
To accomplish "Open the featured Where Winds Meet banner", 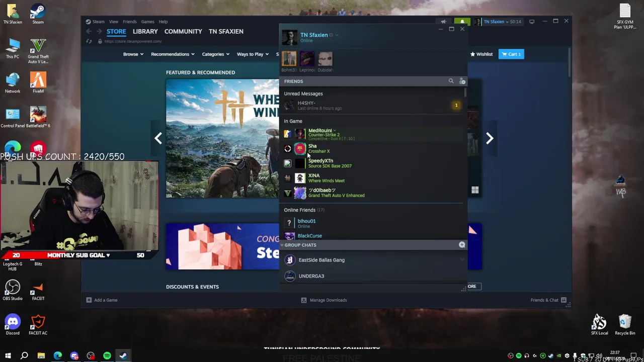I will (222, 138).
